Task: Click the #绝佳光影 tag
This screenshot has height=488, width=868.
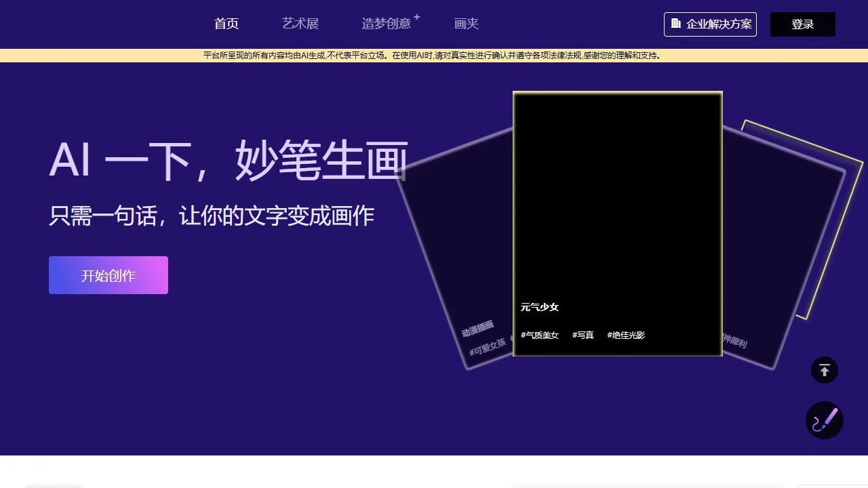Action: 626,335
